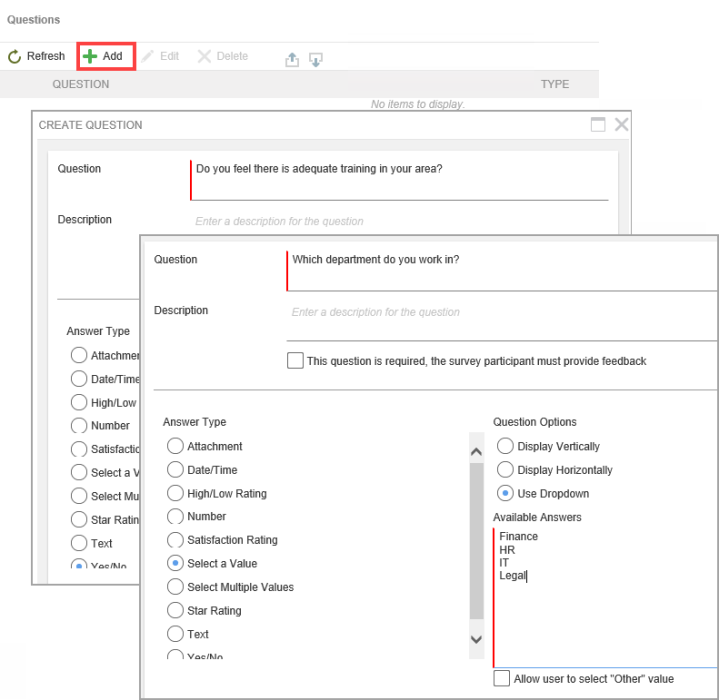
Task: Click the Delete question button
Action: (222, 57)
